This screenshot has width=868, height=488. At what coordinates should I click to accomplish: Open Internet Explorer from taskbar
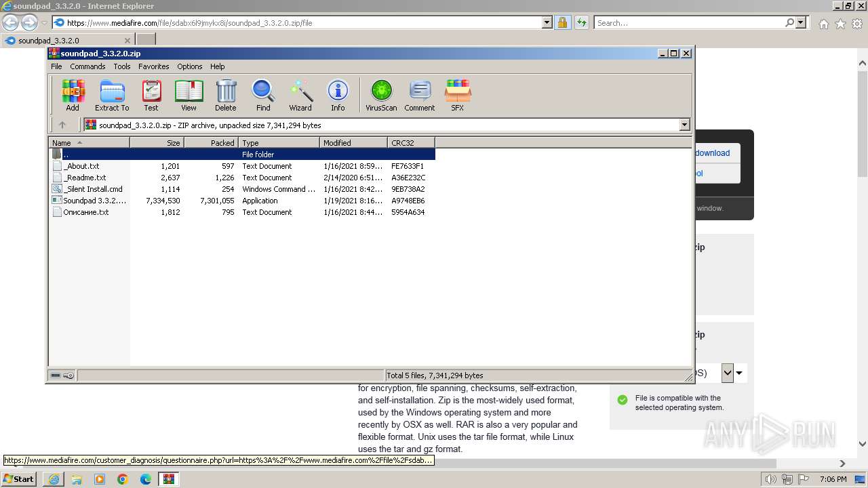point(53,479)
